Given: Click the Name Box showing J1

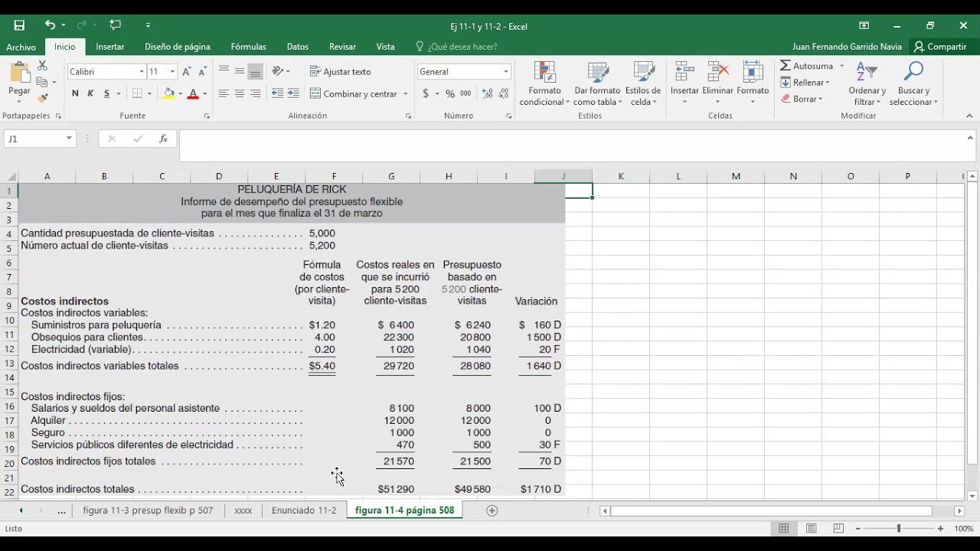Looking at the screenshot, I should coord(40,139).
